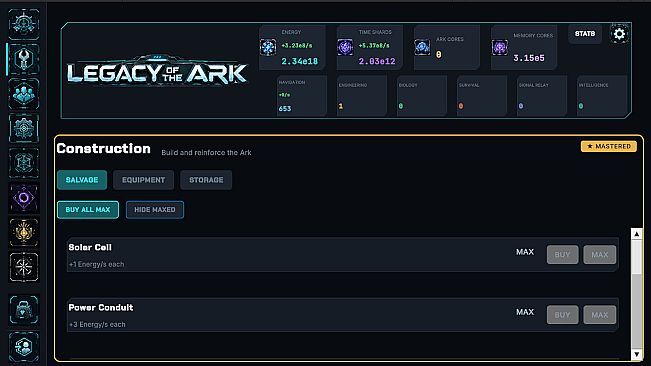
Task: Click the Signal Relay stat card
Action: point(542,96)
